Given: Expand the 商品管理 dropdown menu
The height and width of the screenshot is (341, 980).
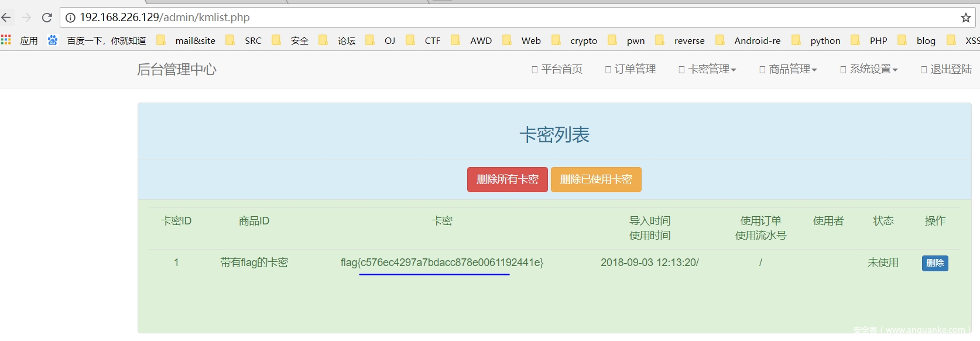Looking at the screenshot, I should coord(788,69).
